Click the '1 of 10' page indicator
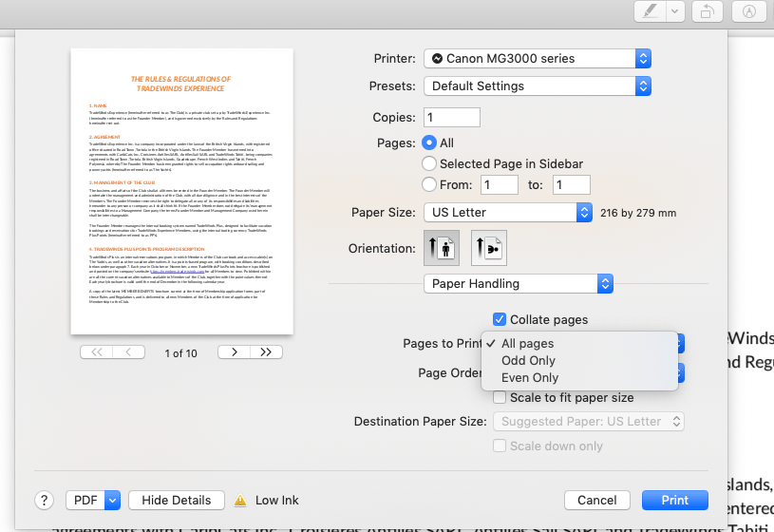Screen dimensions: 774x532 click(x=180, y=353)
